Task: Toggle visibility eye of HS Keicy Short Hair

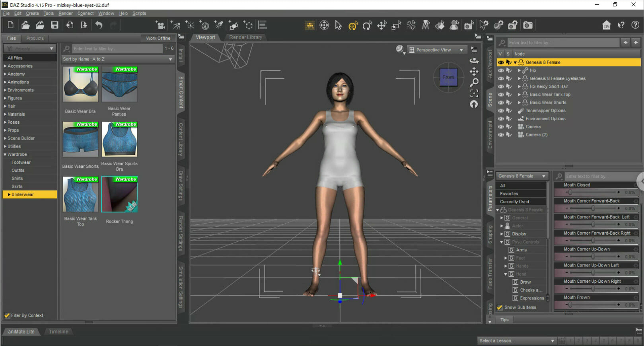Action: [x=501, y=86]
